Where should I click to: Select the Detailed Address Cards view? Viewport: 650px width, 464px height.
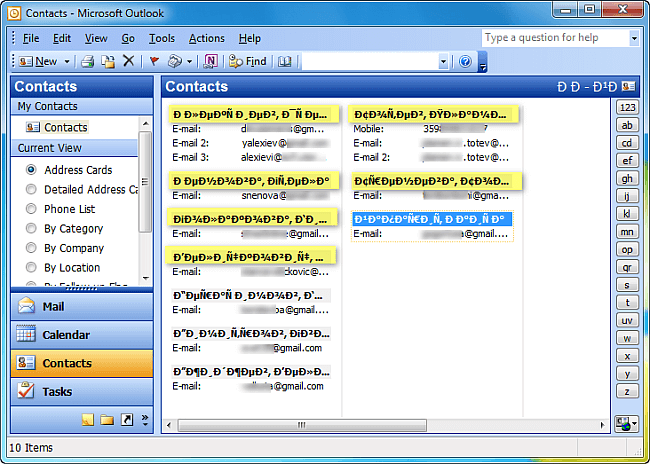point(82,189)
